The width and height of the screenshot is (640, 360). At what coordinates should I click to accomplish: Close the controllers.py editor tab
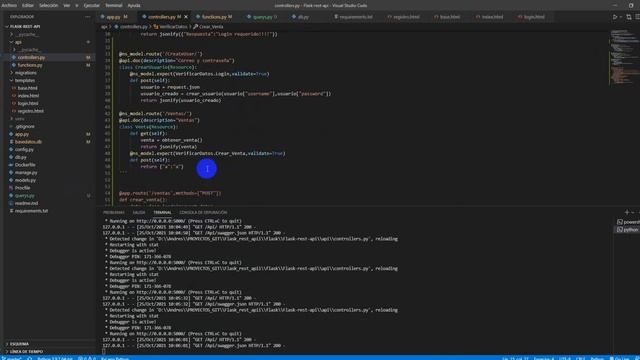coord(186,17)
